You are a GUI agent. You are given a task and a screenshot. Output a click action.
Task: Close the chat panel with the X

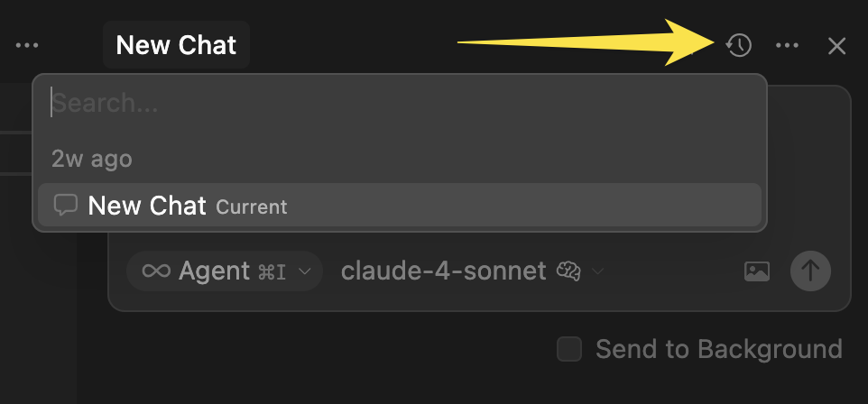coord(837,45)
